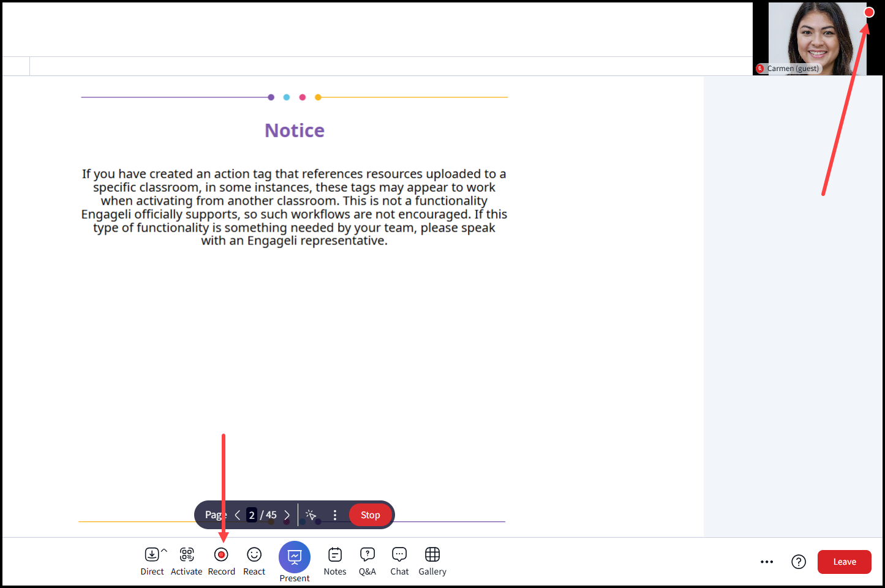The image size is (885, 588).
Task: Open the Notes panel
Action: [x=335, y=555]
